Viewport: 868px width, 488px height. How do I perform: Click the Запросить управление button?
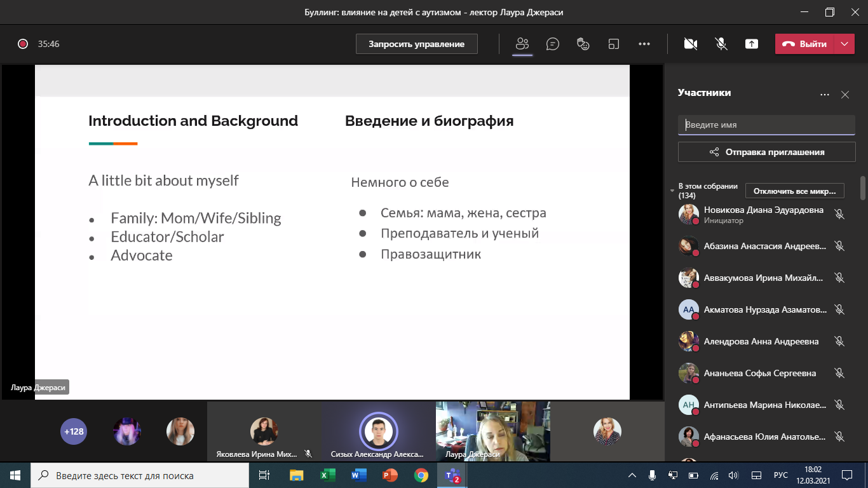[416, 44]
